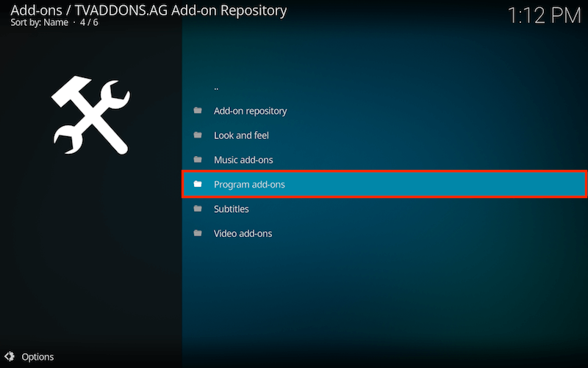Click the TVADDONS.AG Add-on Repository breadcrumb title
The width and height of the screenshot is (588, 368).
point(180,10)
